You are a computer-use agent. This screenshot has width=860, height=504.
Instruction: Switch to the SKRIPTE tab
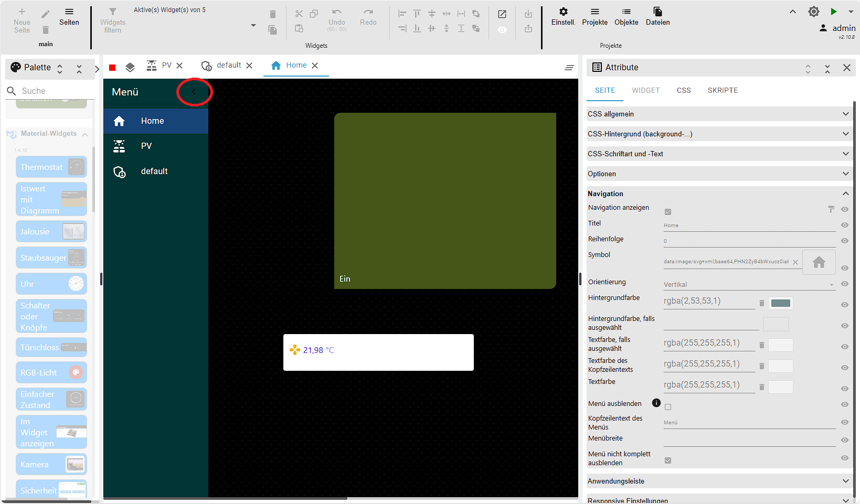pyautogui.click(x=723, y=90)
